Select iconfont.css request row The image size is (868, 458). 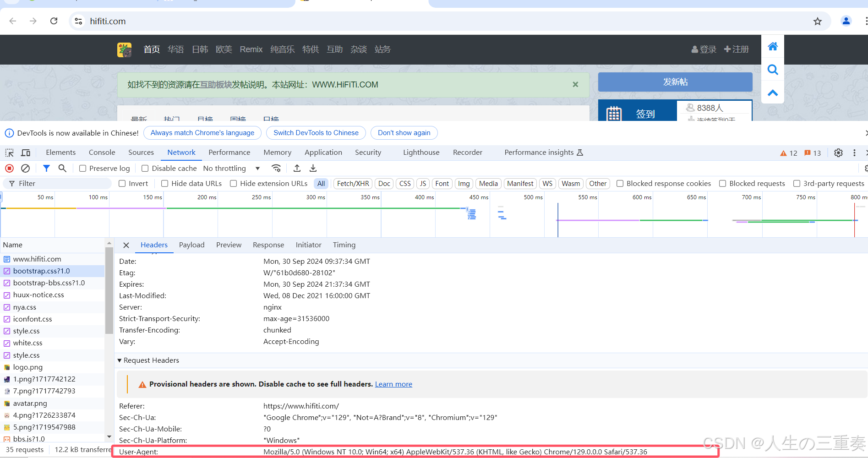[52, 319]
